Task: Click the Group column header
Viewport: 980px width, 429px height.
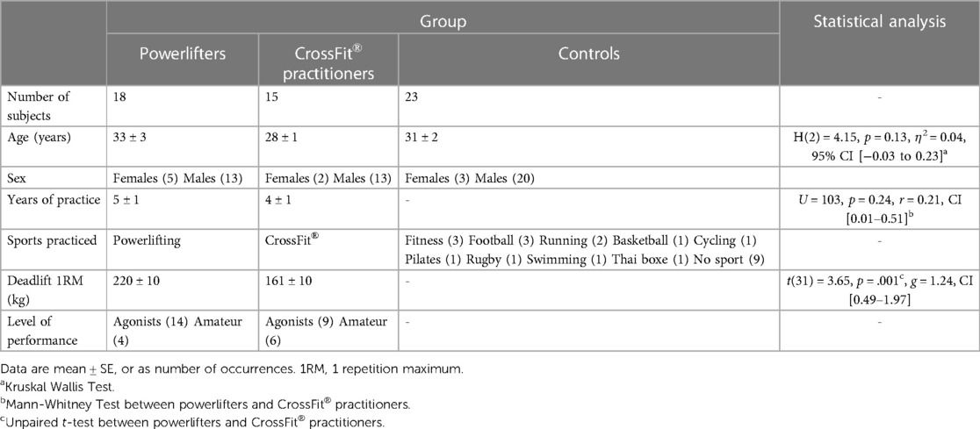Action: click(443, 20)
